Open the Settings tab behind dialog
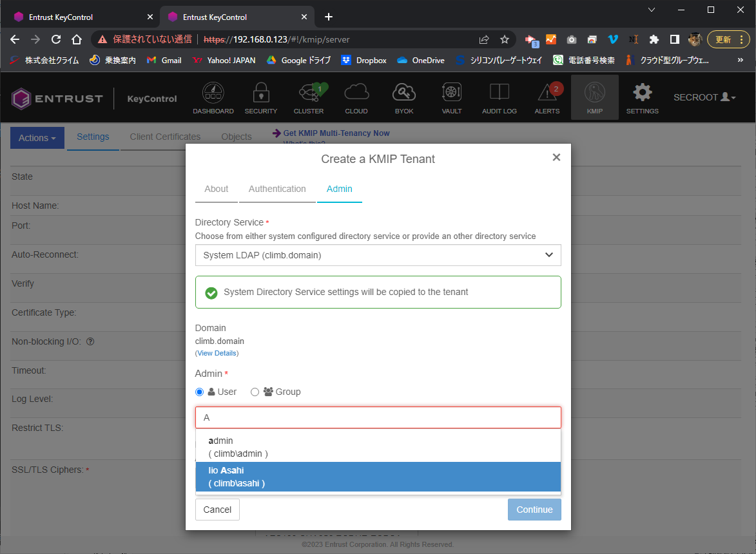Viewport: 756px width, 554px height. point(93,137)
